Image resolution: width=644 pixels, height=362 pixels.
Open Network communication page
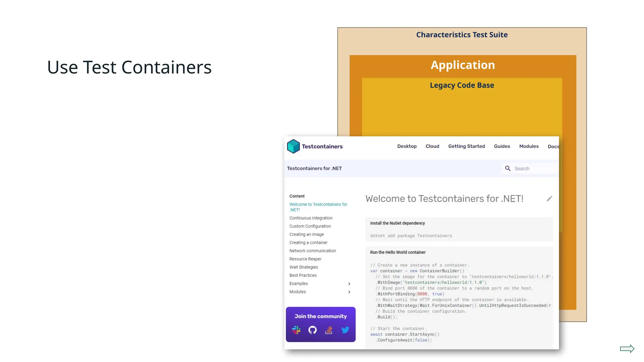pyautogui.click(x=313, y=251)
